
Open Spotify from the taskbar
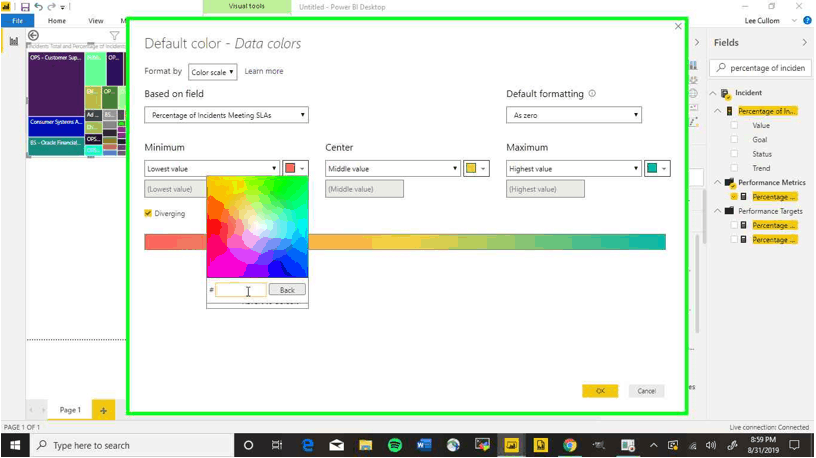click(395, 445)
